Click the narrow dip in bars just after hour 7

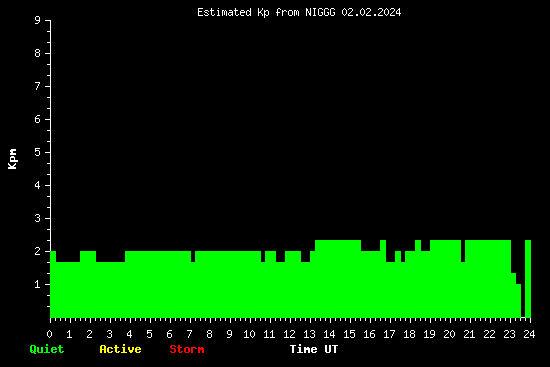click(x=193, y=256)
